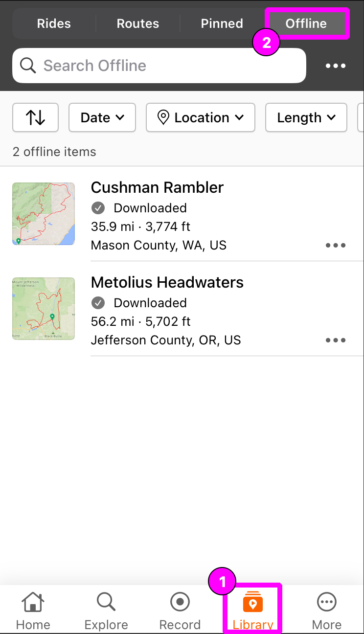Select the Offline tab
364x634 pixels.
click(306, 23)
